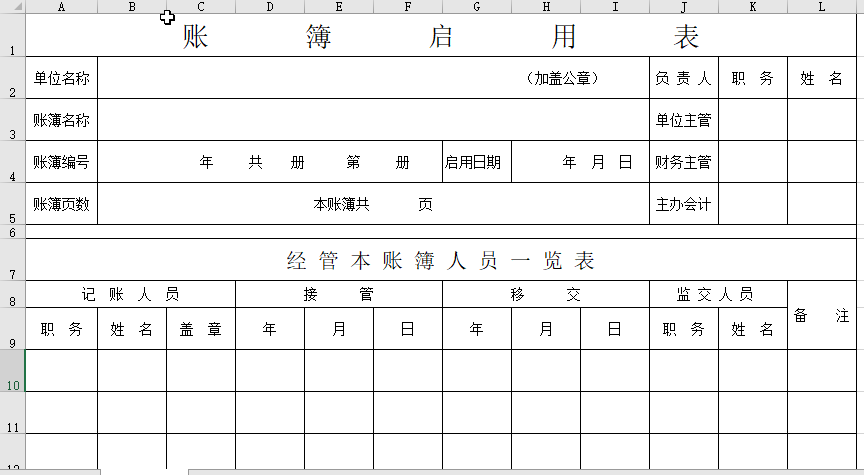This screenshot has width=864, height=475.
Task: Click row 7 header
Action: click(x=12, y=261)
